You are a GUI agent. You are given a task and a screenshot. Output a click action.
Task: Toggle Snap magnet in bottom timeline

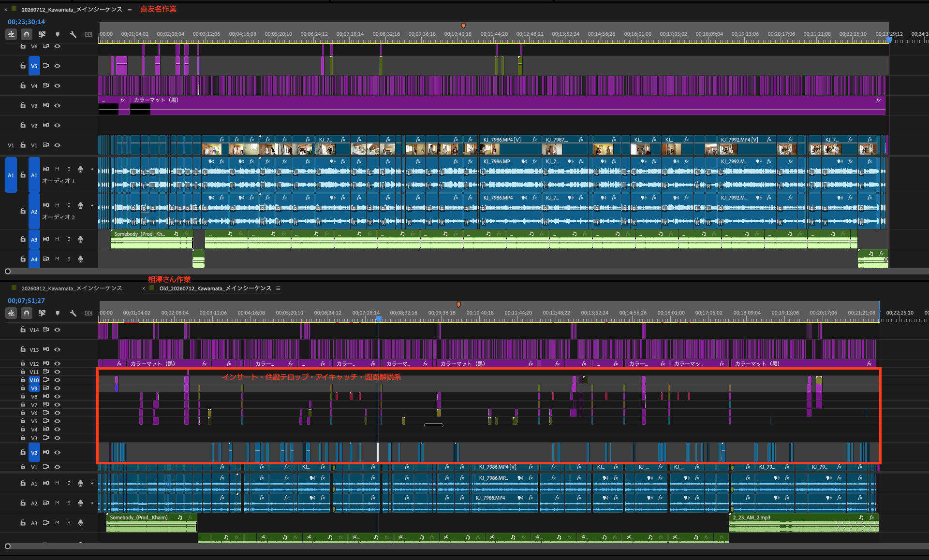[27, 313]
